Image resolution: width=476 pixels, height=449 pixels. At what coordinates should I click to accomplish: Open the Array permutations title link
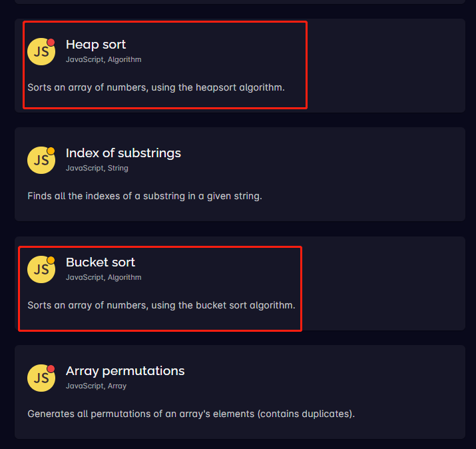(125, 371)
